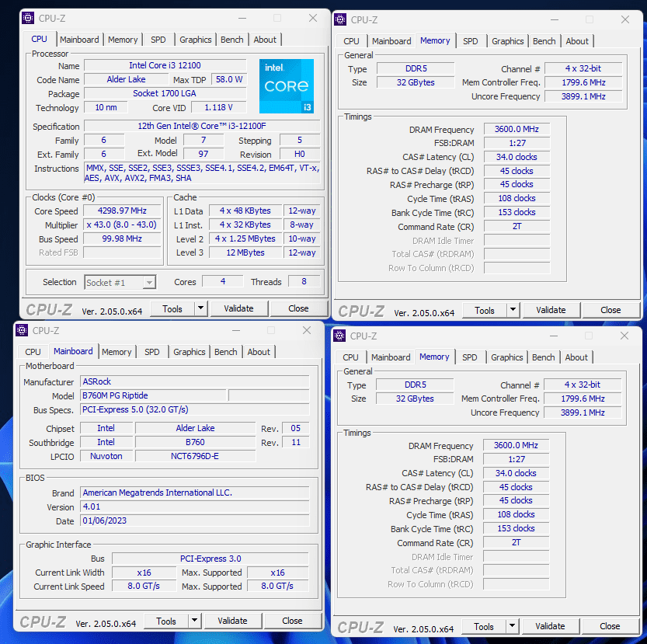Click the Type DDR5 field in lower Memory window

pos(415,385)
